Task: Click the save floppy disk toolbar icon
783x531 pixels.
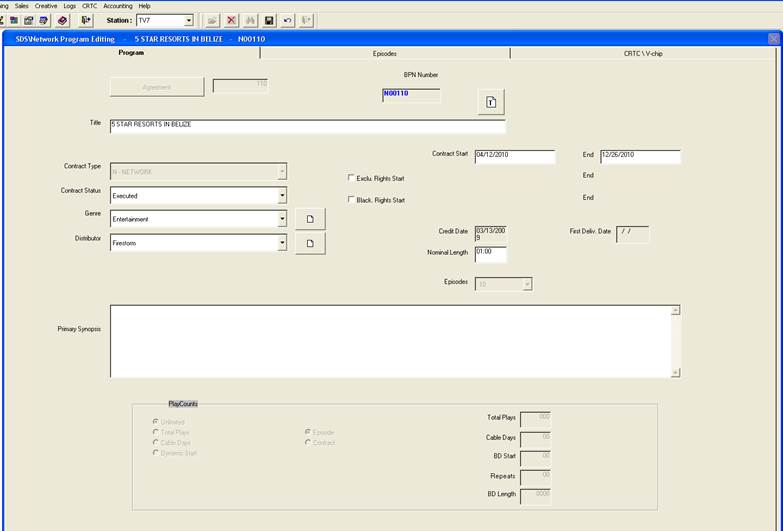Action: (269, 20)
